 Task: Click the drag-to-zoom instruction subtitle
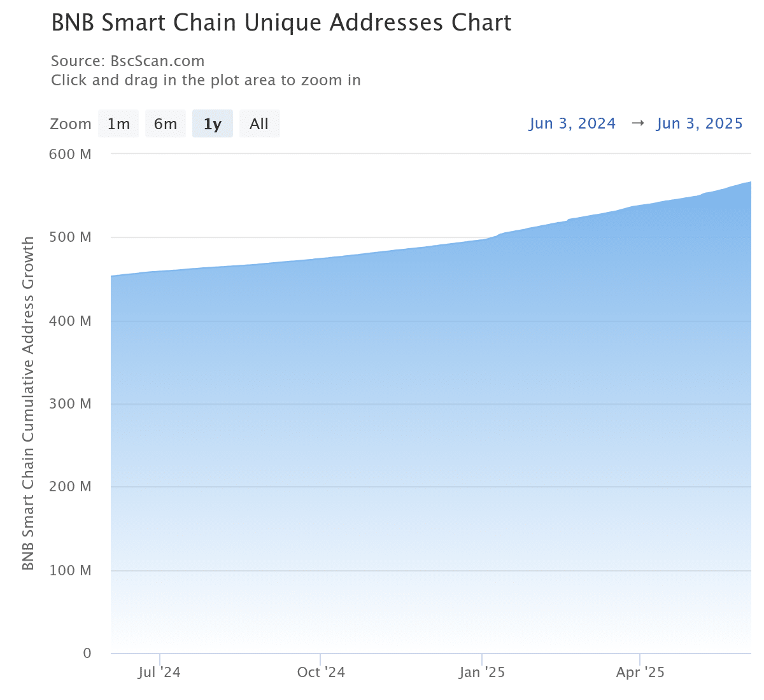[x=206, y=80]
